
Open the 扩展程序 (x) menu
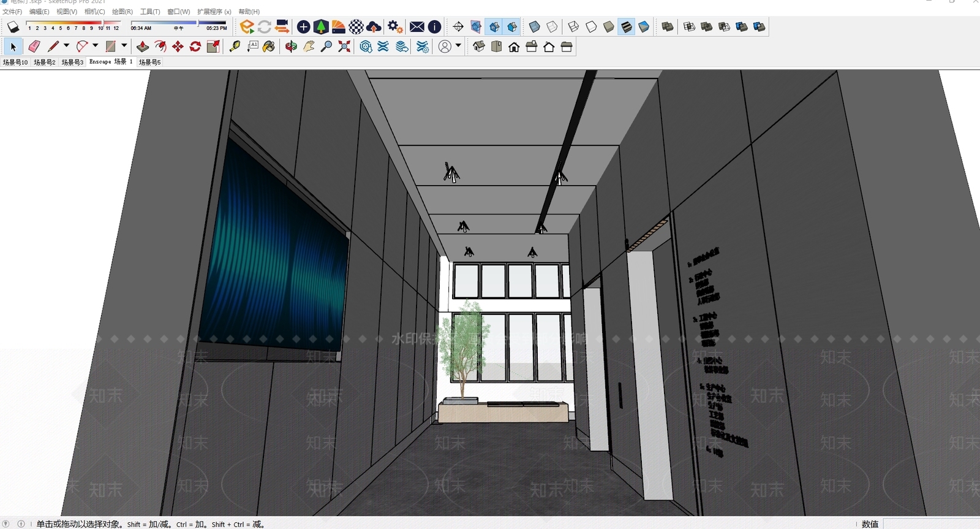[214, 12]
